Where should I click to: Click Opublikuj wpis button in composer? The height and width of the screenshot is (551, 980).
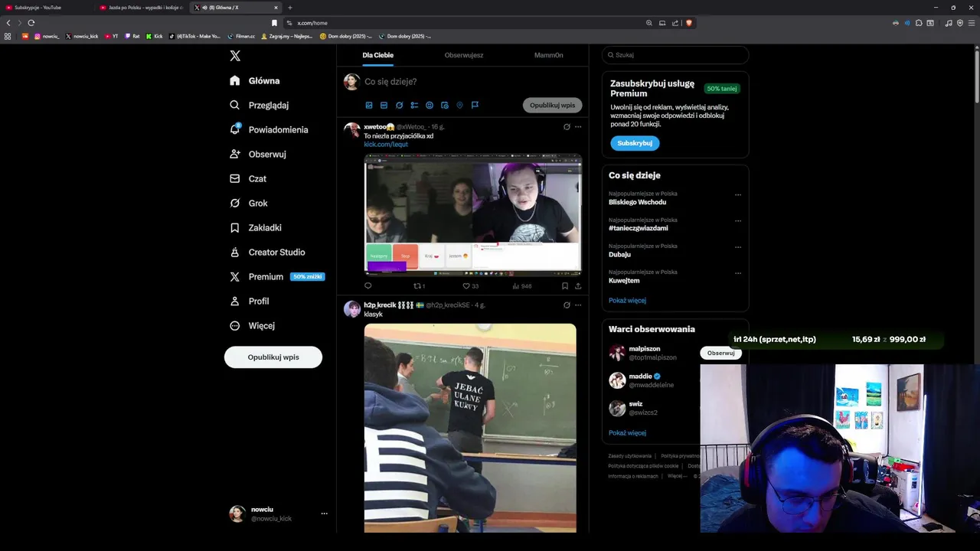pos(553,106)
